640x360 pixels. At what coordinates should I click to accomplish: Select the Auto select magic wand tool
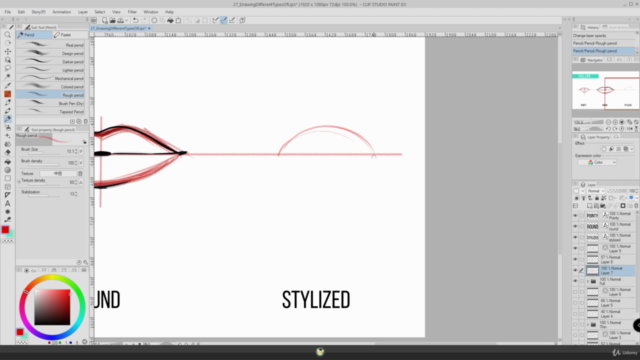pyautogui.click(x=7, y=77)
